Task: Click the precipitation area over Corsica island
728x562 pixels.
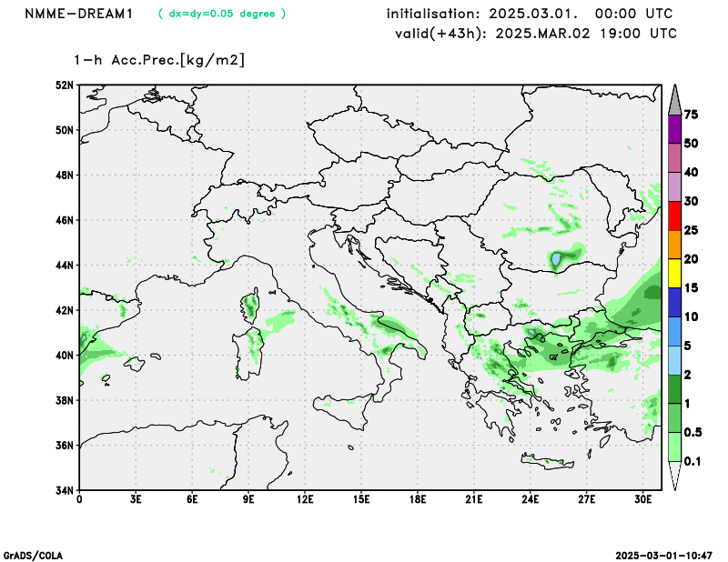Action: pos(250,306)
